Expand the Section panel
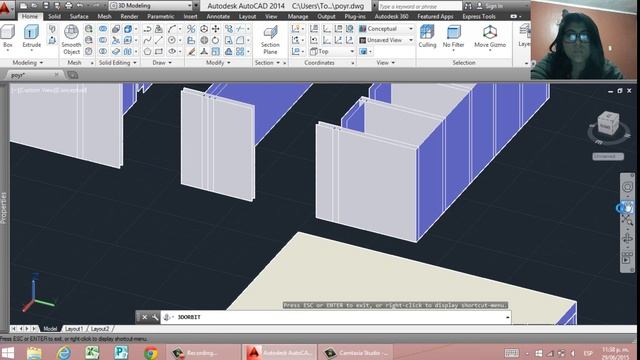Screen dimensions: 640x360 pyautogui.click(x=267, y=62)
